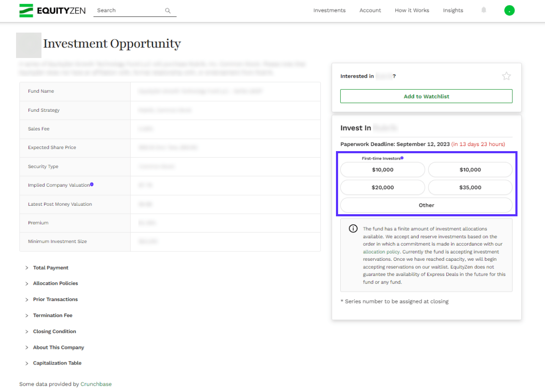Viewport: 545px width, 392px height.
Task: Select the $10,000 amount above $35,000
Action: pos(470,170)
